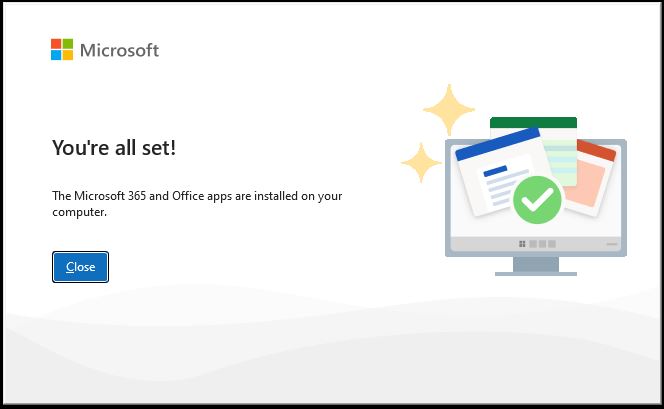
Task: Click the striped green rows of the spreadsheet
Action: 561,161
